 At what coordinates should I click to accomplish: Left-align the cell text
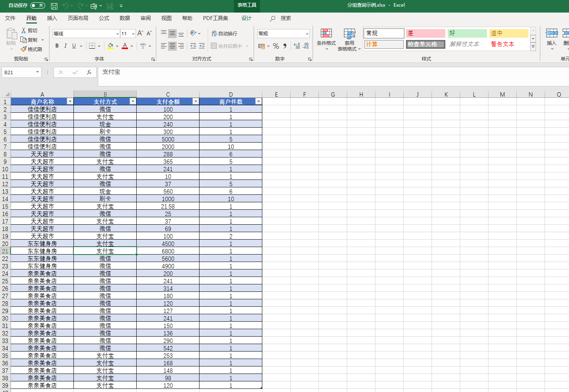point(164,46)
